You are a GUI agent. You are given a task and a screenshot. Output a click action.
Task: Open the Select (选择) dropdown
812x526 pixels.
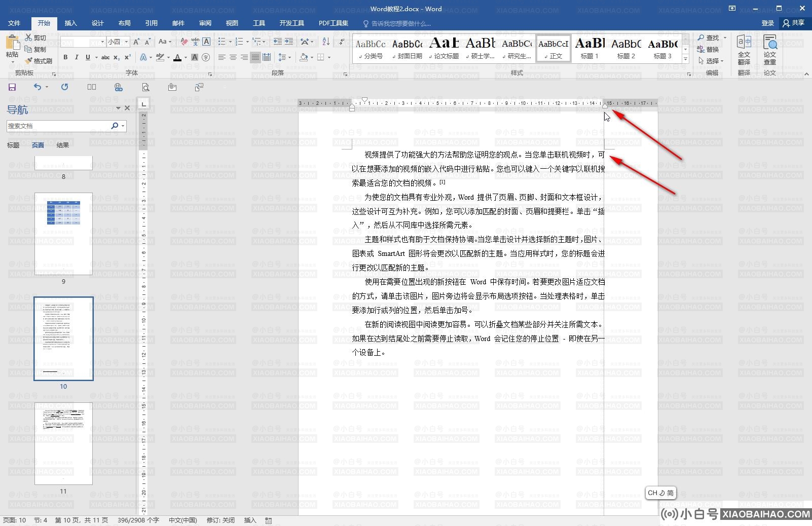(x=711, y=61)
